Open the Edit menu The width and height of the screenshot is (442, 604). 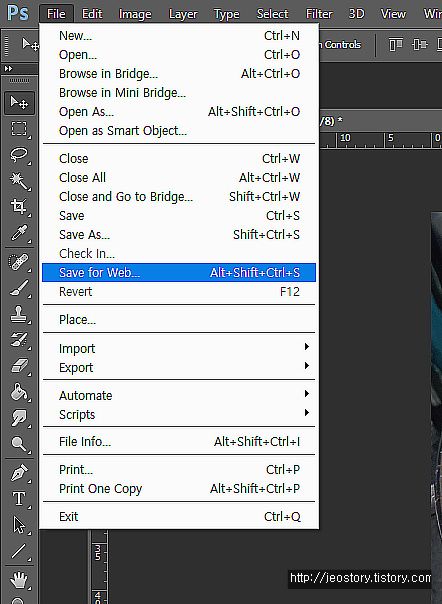[92, 14]
